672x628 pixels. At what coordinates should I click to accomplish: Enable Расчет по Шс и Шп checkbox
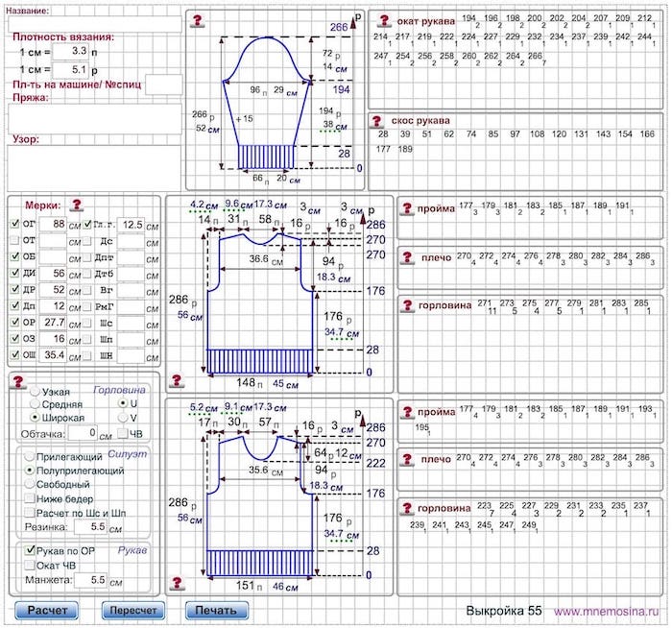click(x=30, y=513)
